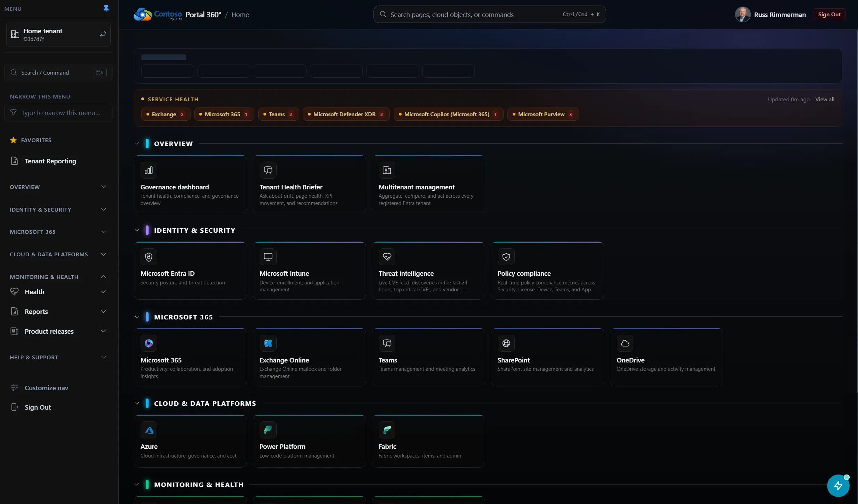Open the Microsoft Entra ID shield icon
Viewport: 858px width, 504px height.
(x=149, y=257)
